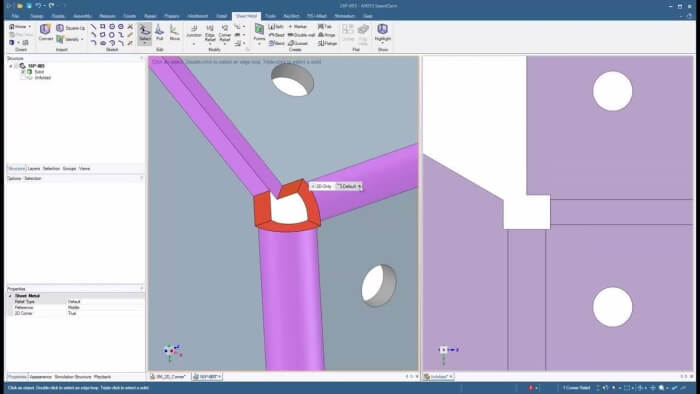
Task: Switch to the Design ribbon tab
Action: coord(37,16)
